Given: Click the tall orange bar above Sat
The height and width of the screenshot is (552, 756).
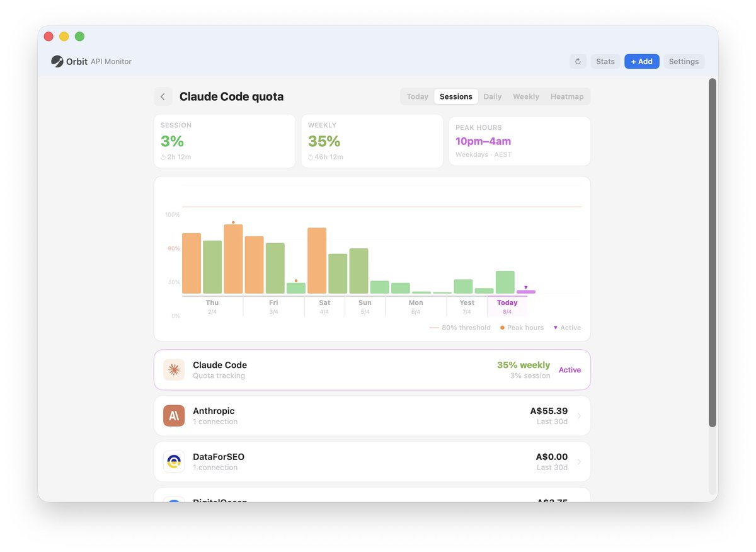Looking at the screenshot, I should pyautogui.click(x=317, y=261).
